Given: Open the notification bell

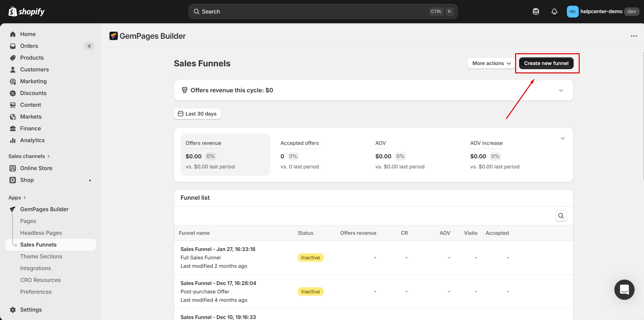Looking at the screenshot, I should [554, 11].
